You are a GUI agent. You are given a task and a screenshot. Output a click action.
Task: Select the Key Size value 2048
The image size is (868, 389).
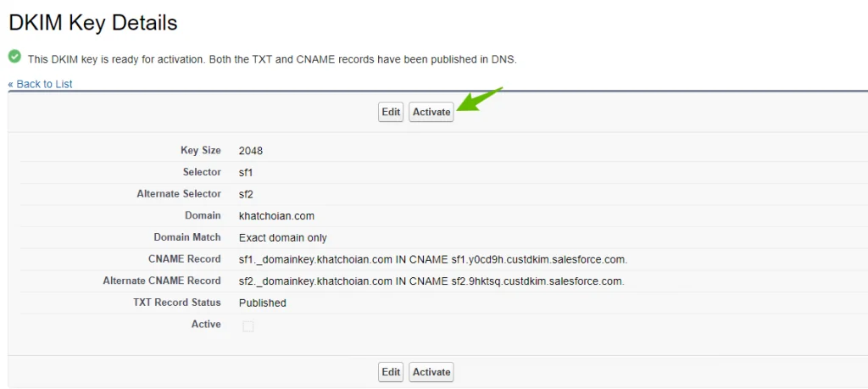(251, 151)
